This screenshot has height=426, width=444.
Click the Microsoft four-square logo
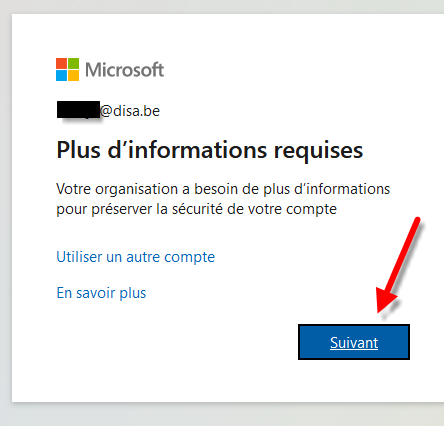pos(67,69)
